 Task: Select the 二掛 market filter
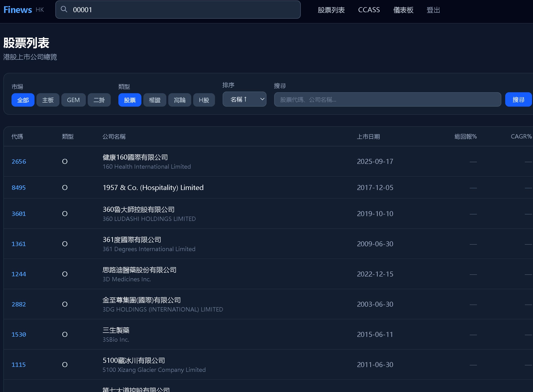(99, 100)
